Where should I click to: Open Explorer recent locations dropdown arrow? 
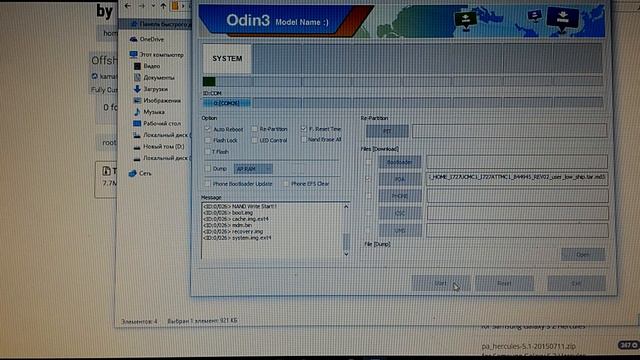click(x=153, y=6)
